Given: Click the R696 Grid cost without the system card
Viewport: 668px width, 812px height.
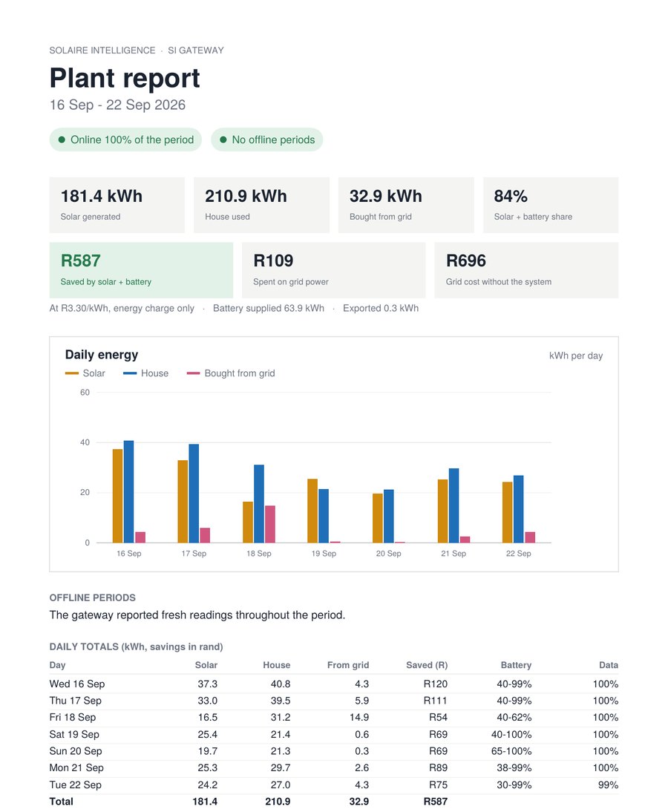Looking at the screenshot, I should (x=527, y=270).
